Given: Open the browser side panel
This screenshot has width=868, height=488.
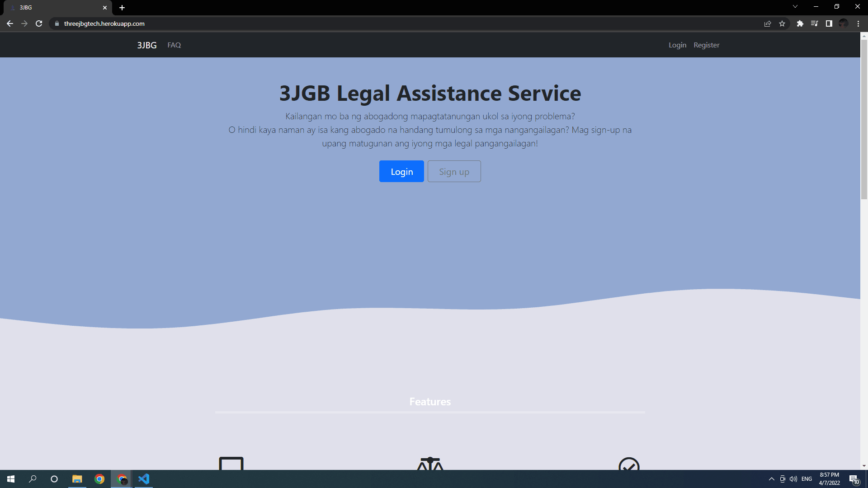Looking at the screenshot, I should [829, 23].
